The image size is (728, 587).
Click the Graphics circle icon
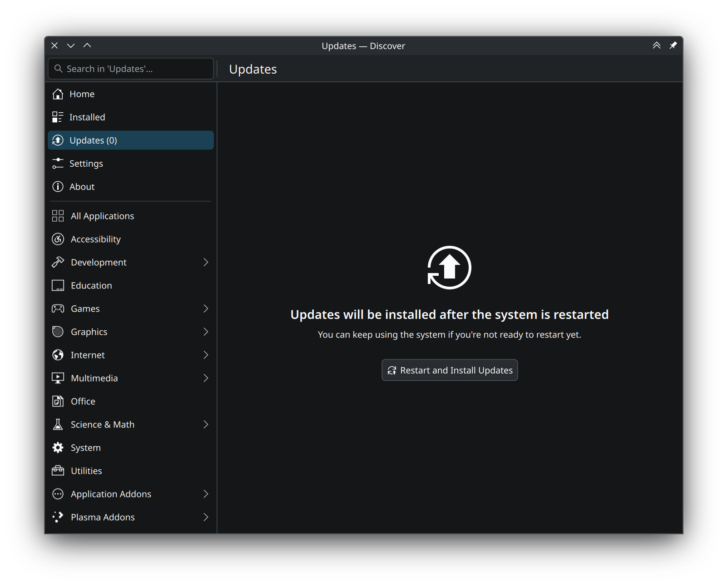58,332
